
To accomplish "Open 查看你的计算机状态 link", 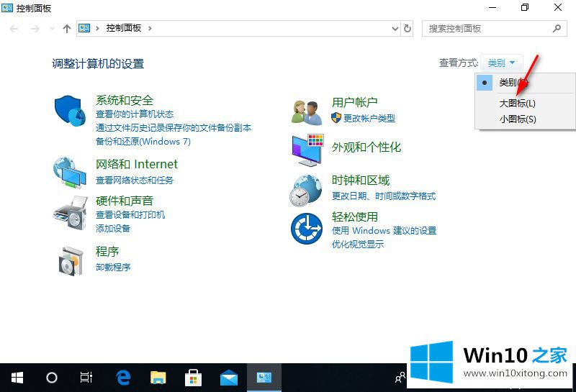I will click(135, 114).
